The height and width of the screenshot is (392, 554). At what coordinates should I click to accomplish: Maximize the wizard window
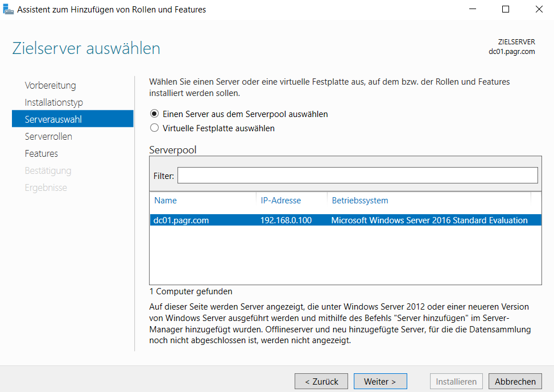point(506,9)
